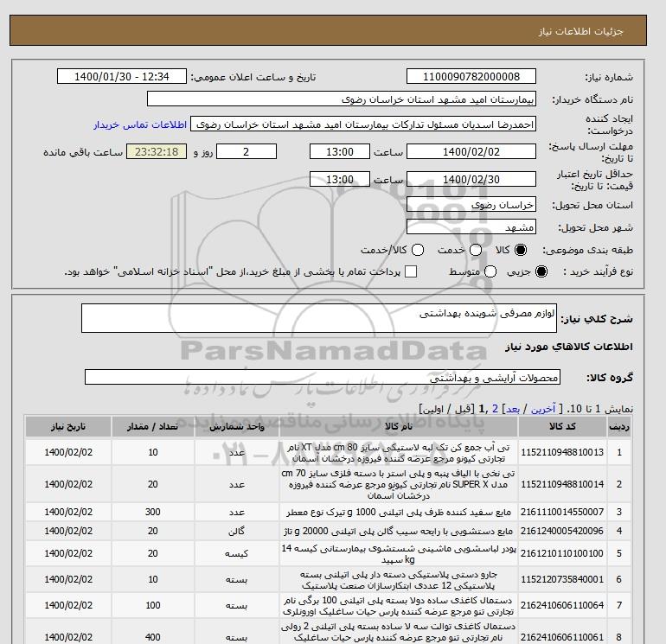Click item code 2161240005420096

(x=562, y=531)
